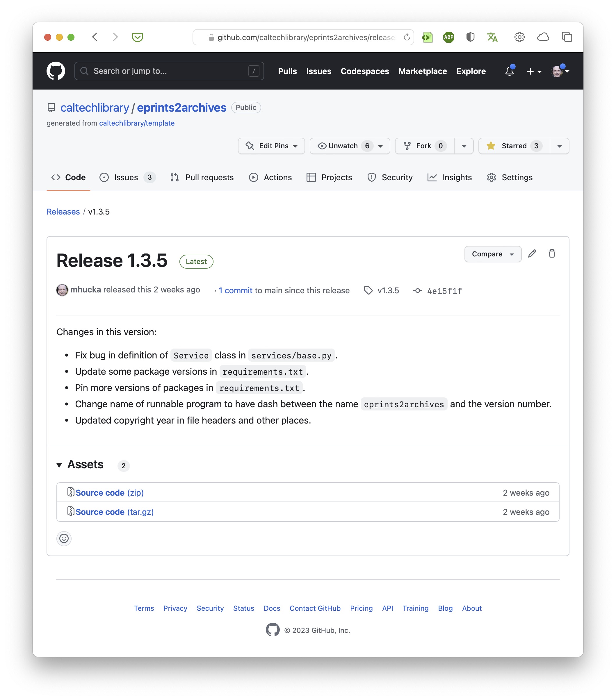
Task: Click the green extension icon next to address bar
Action: click(x=427, y=37)
